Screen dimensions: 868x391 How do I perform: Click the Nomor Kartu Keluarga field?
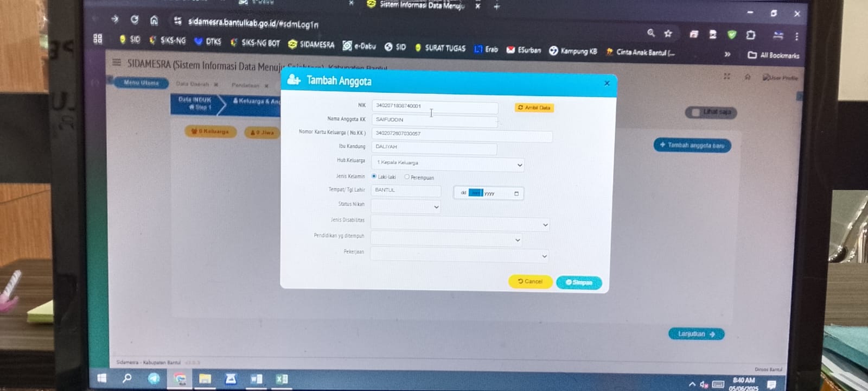462,135
